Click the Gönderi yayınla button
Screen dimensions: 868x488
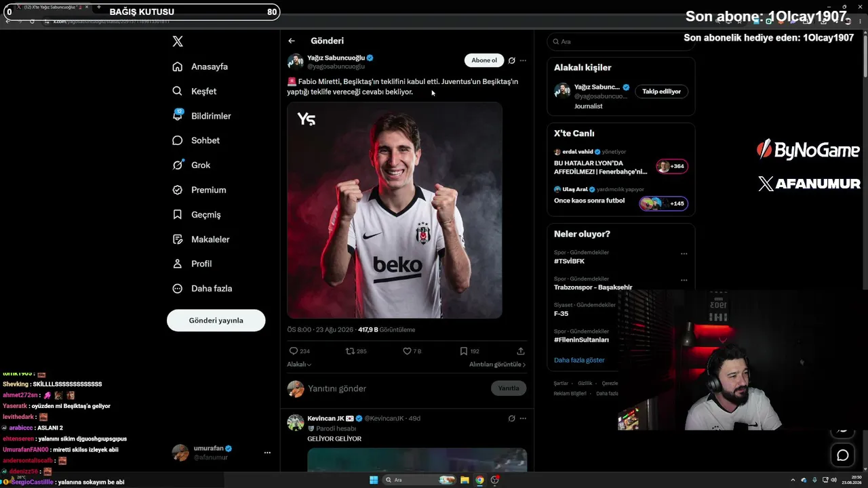tap(216, 321)
